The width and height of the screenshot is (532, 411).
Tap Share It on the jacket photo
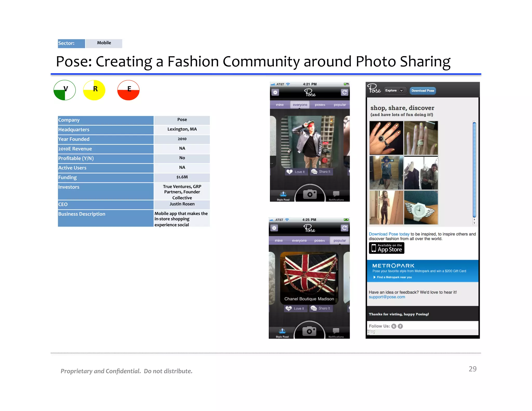321,172
